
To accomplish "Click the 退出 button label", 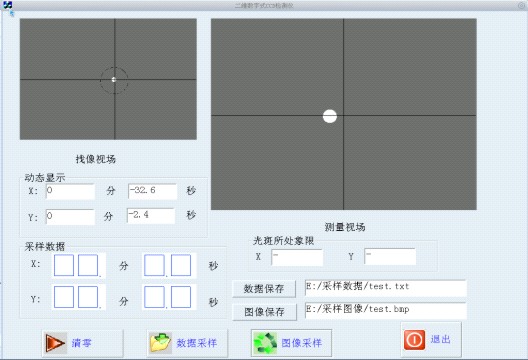I will tap(440, 339).
